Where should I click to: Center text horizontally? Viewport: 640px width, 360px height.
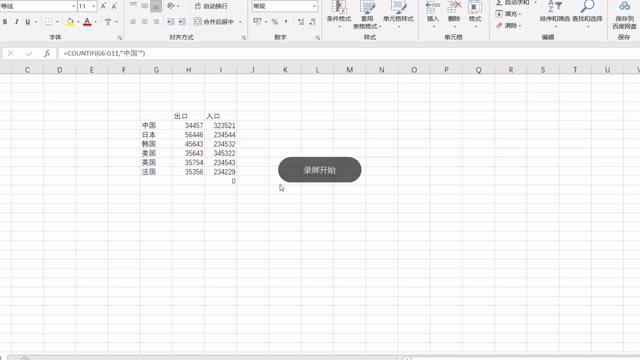click(144, 22)
